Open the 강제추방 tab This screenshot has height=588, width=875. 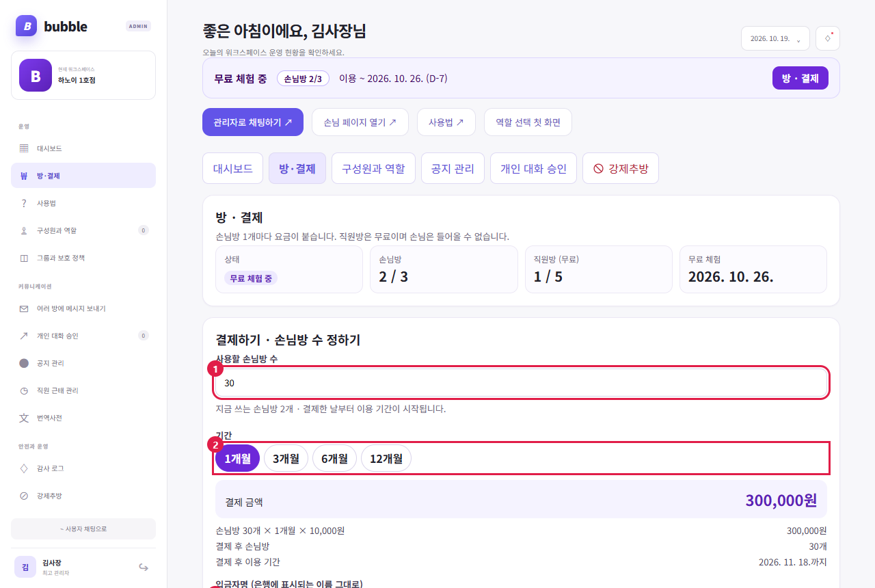click(x=621, y=168)
